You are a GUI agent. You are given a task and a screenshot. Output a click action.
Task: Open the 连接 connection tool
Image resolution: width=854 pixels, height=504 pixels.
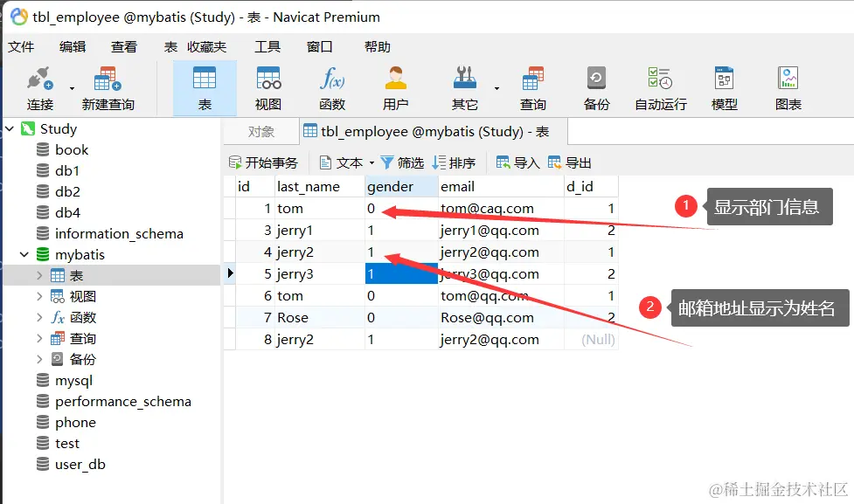click(39, 88)
